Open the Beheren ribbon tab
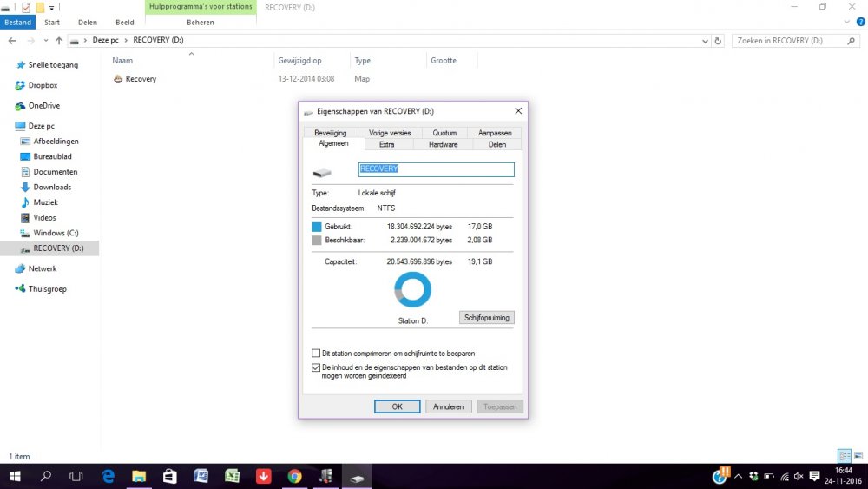This screenshot has height=489, width=868. pos(201,23)
